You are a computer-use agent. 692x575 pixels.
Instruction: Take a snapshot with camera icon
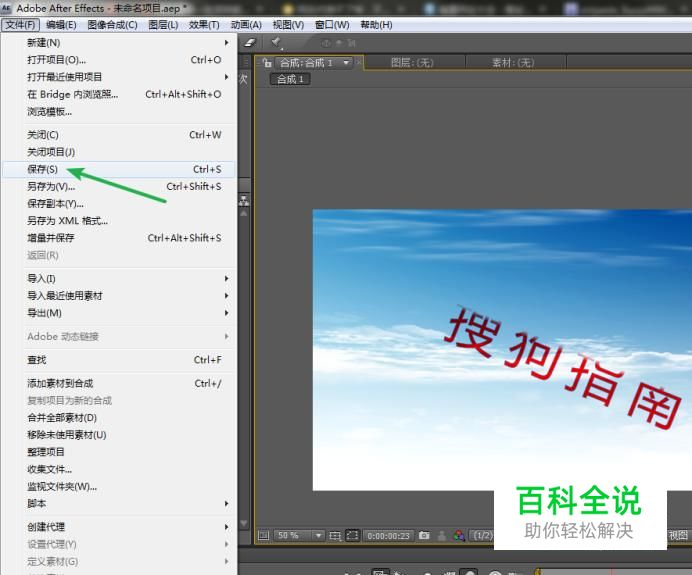[x=424, y=535]
